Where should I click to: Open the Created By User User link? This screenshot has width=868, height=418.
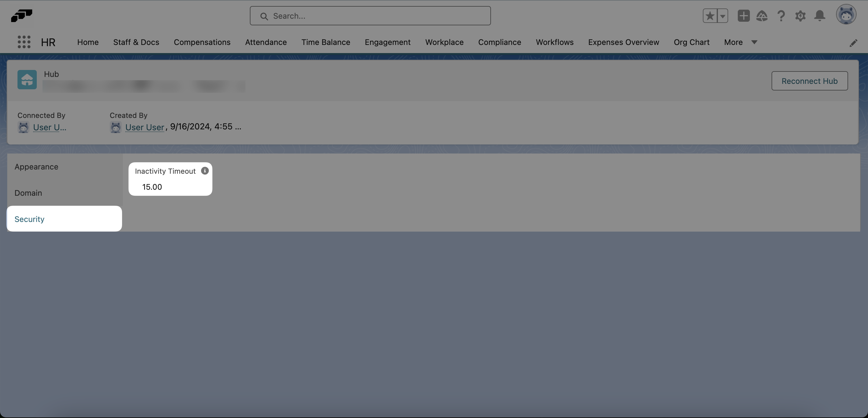pos(145,128)
